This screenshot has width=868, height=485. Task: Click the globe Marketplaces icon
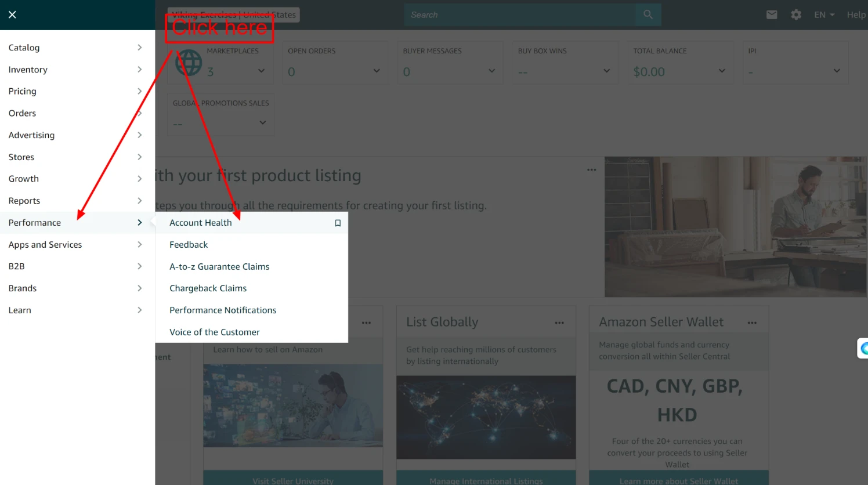pos(189,63)
